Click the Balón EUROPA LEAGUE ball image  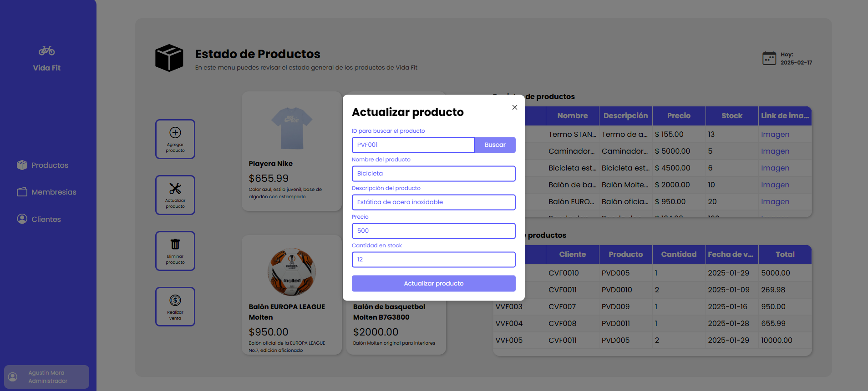[x=292, y=272]
